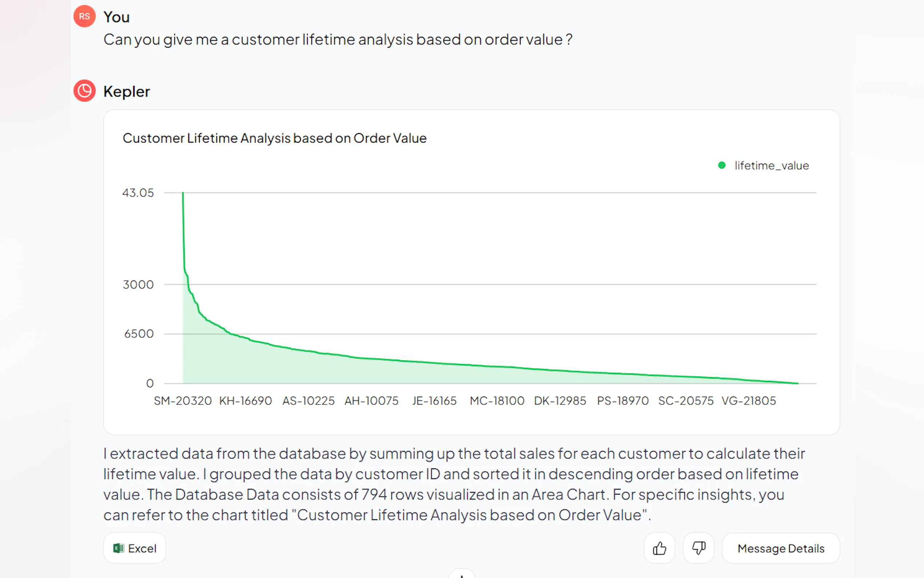Click the thumbs up feedback icon
The width and height of the screenshot is (924, 578).
pos(659,548)
